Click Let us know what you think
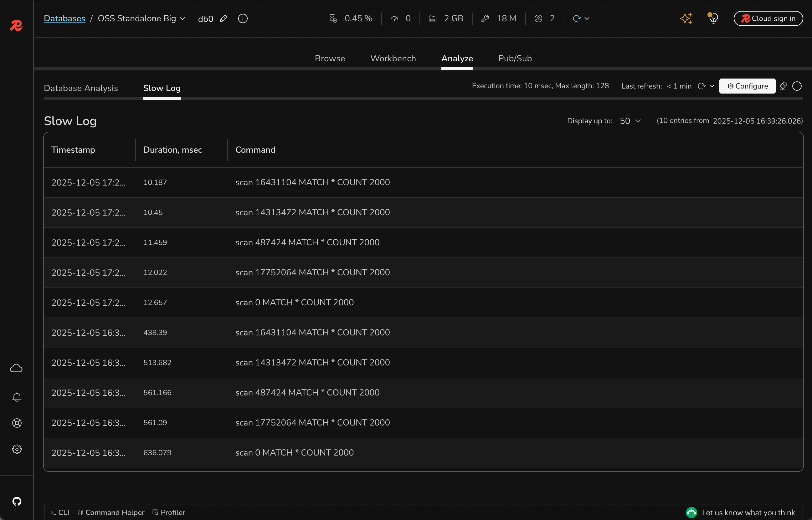 pos(740,512)
